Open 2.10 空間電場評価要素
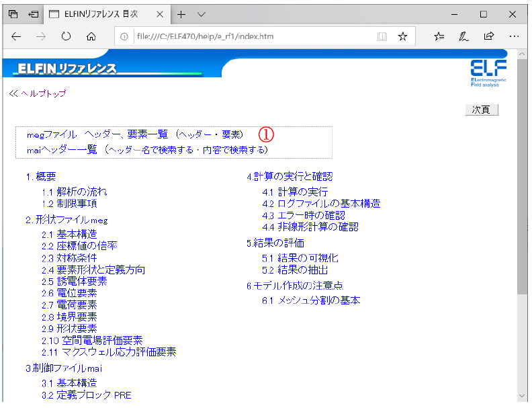Viewport: 532px width, 408px height. [x=92, y=341]
